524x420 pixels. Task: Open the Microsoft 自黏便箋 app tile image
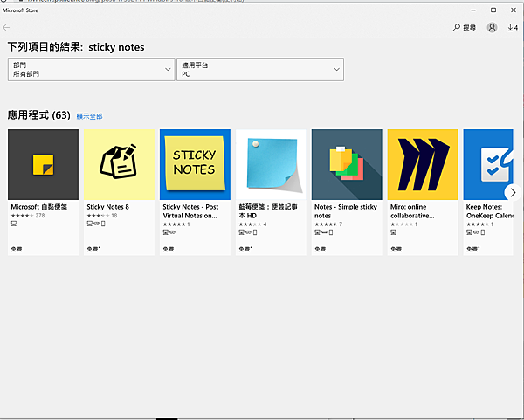pos(43,164)
